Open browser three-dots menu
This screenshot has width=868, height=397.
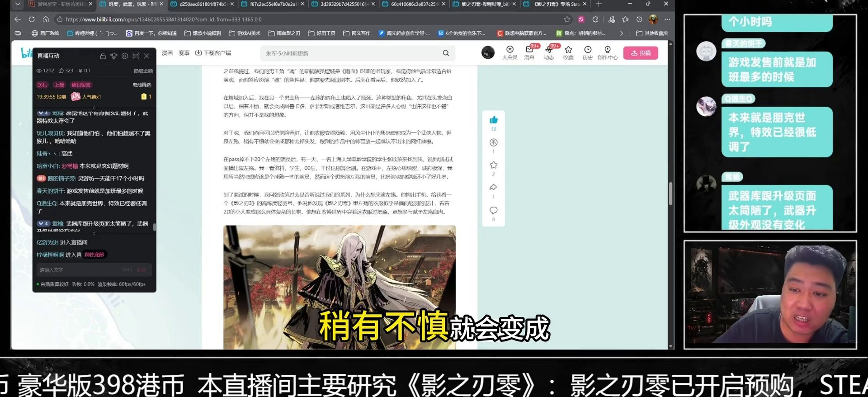click(x=667, y=19)
